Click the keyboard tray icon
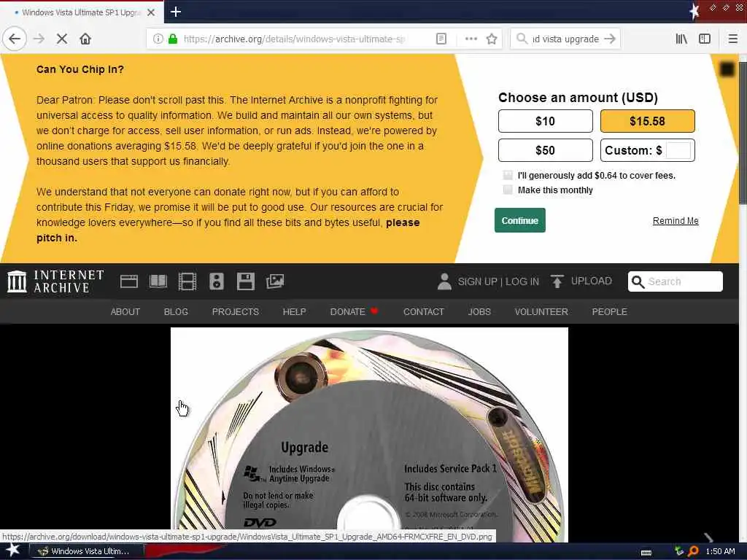Image resolution: width=747 pixels, height=560 pixels. coord(646,553)
